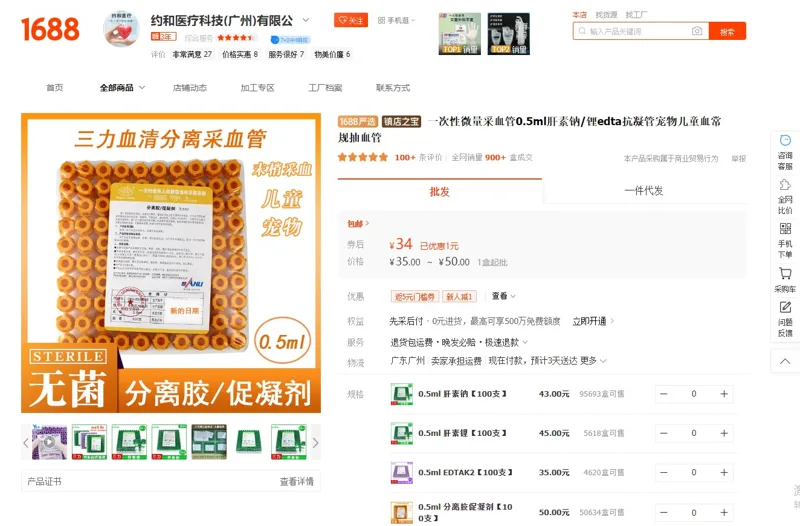This screenshot has width=800, height=526.
Task: Open the 店铺动态 menu item
Action: 190,88
